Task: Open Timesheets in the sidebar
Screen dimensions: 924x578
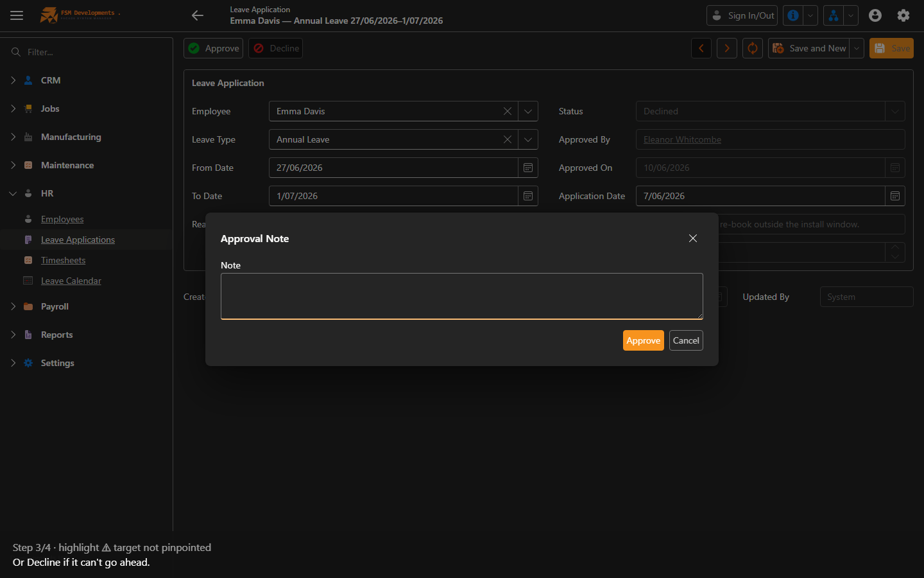Action: point(63,260)
